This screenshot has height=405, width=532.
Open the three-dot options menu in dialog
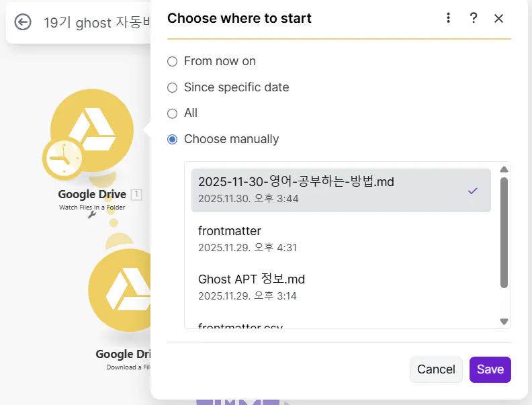tap(448, 18)
